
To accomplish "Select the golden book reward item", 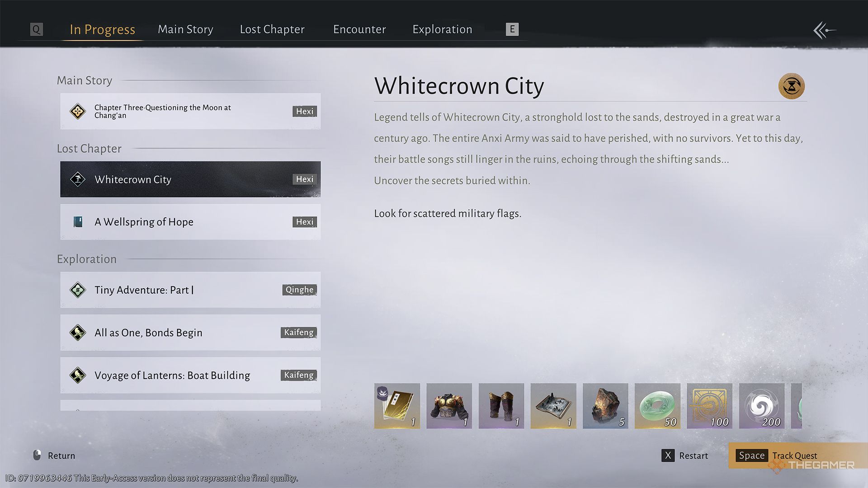I will [x=397, y=406].
